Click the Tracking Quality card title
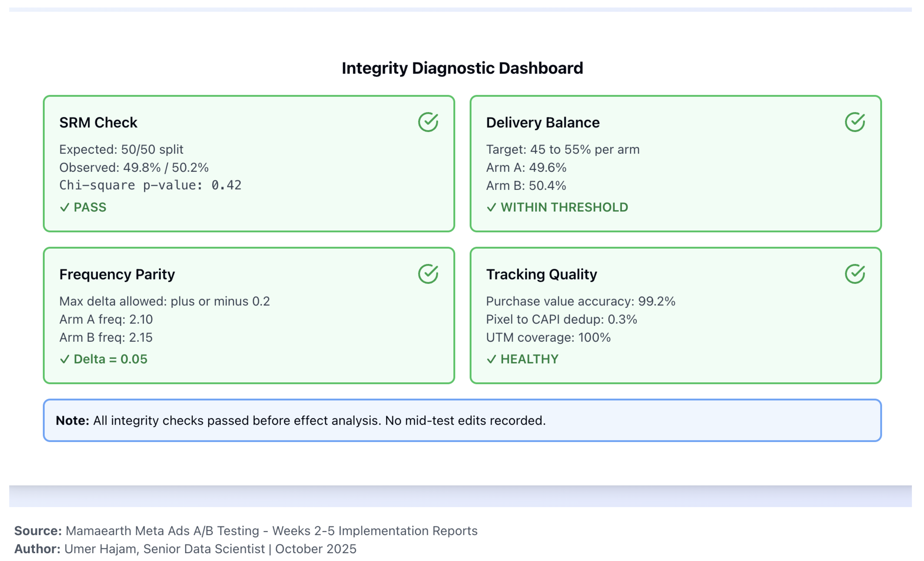 point(541,274)
